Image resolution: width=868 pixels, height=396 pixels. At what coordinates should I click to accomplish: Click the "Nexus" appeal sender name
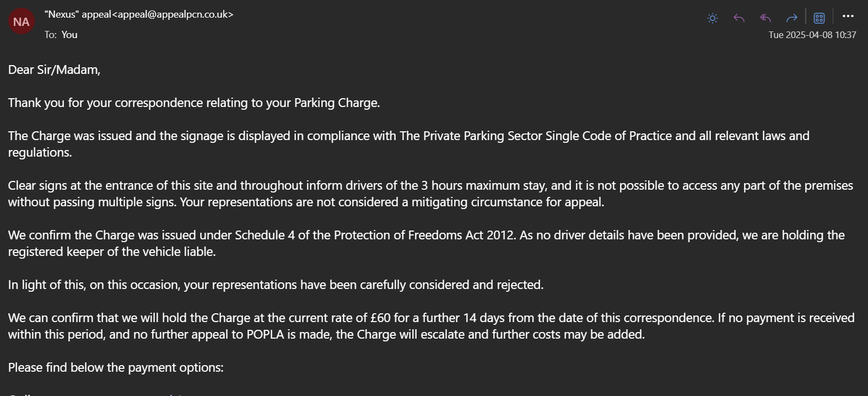click(x=78, y=14)
